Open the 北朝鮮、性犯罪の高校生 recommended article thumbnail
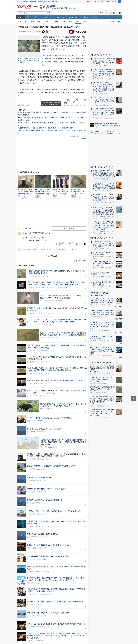138x644 pixels. point(61,181)
